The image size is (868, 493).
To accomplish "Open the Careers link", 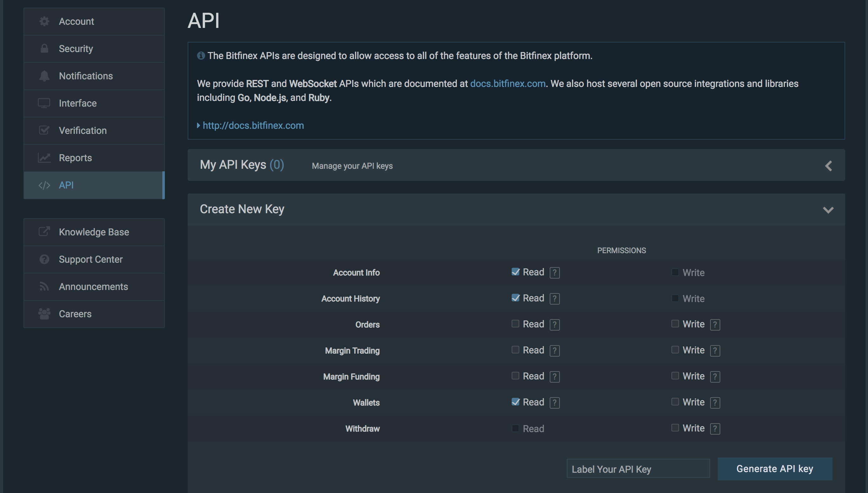I will click(x=94, y=314).
